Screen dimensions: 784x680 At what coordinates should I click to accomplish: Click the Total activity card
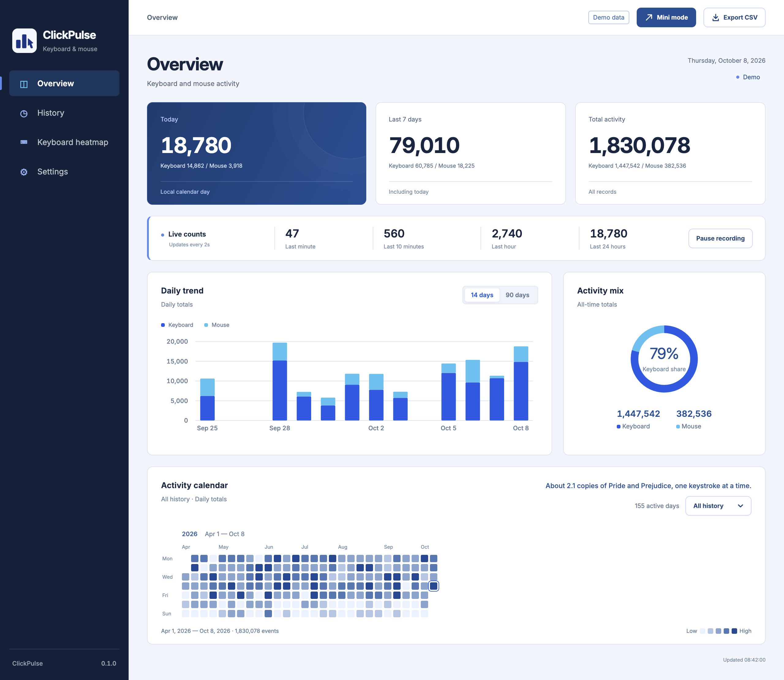(x=670, y=154)
